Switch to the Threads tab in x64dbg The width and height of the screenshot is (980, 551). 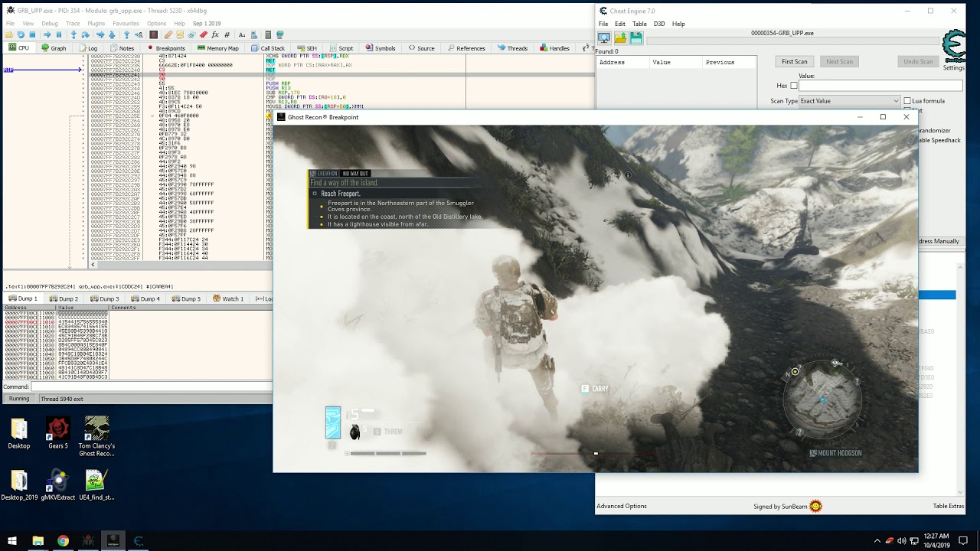point(512,48)
